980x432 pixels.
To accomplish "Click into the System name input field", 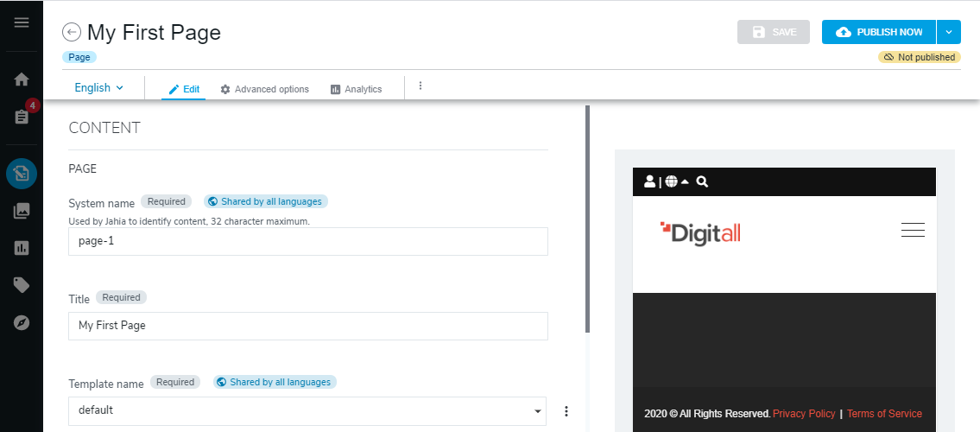I will pyautogui.click(x=308, y=242).
